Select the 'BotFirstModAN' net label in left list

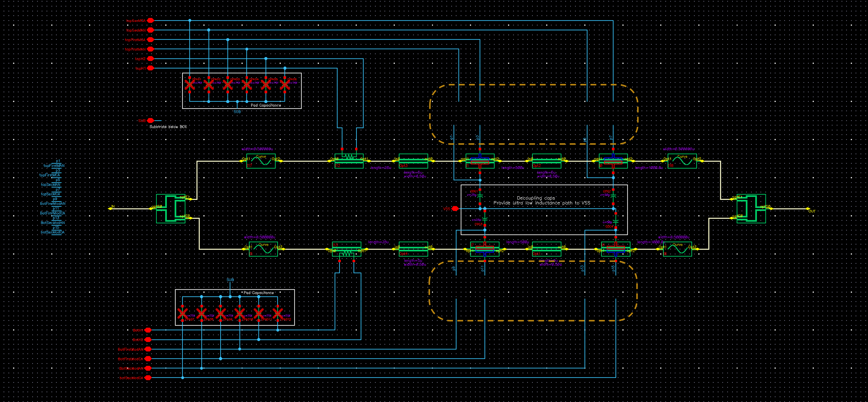coord(53,204)
